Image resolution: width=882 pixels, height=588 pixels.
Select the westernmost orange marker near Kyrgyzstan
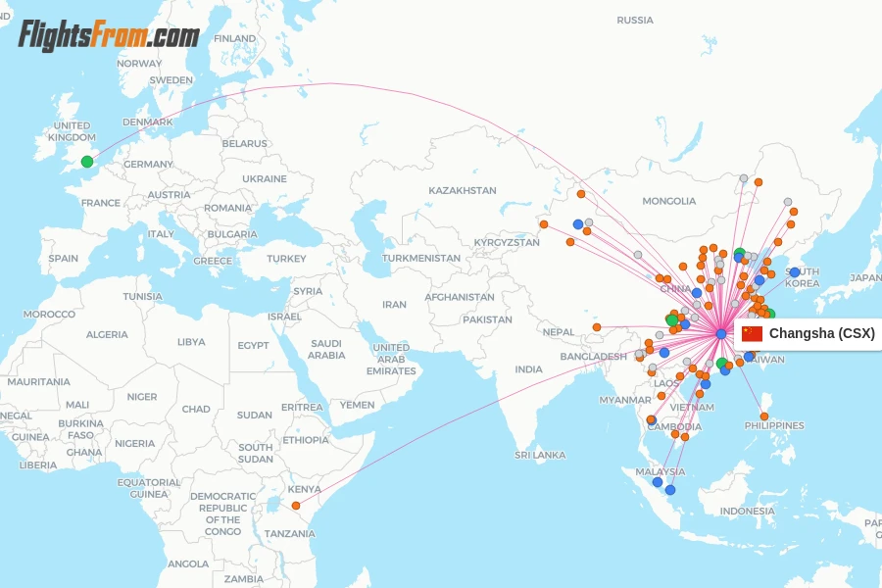(543, 224)
